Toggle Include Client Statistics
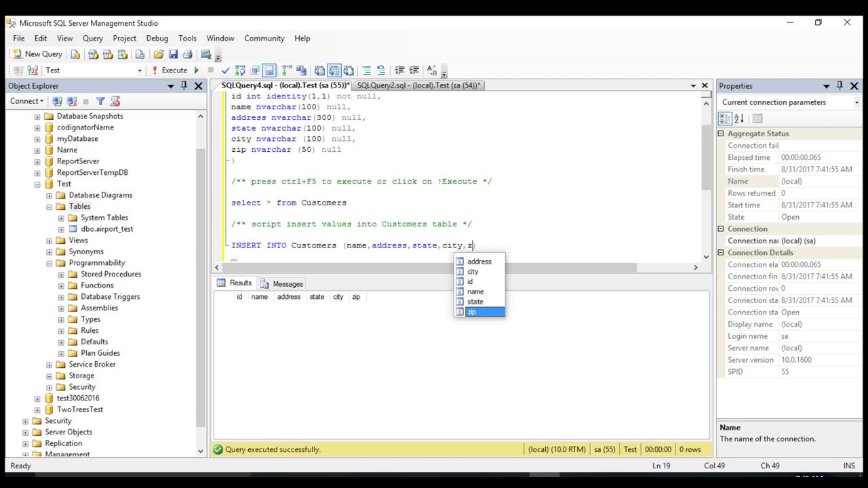 click(x=301, y=70)
